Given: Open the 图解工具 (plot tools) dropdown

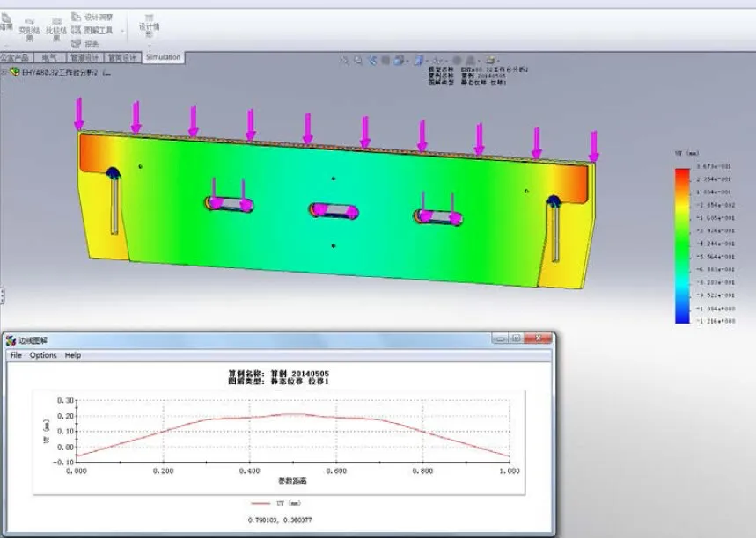Looking at the screenshot, I should 99,30.
